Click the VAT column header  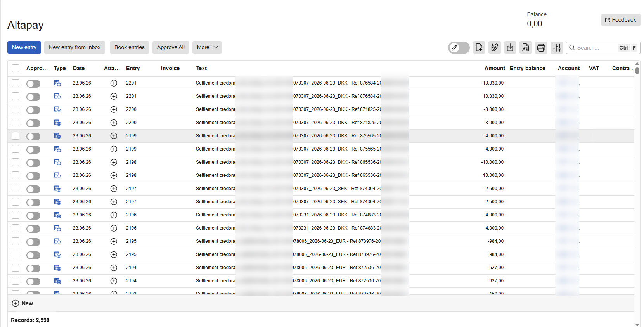[x=594, y=68]
